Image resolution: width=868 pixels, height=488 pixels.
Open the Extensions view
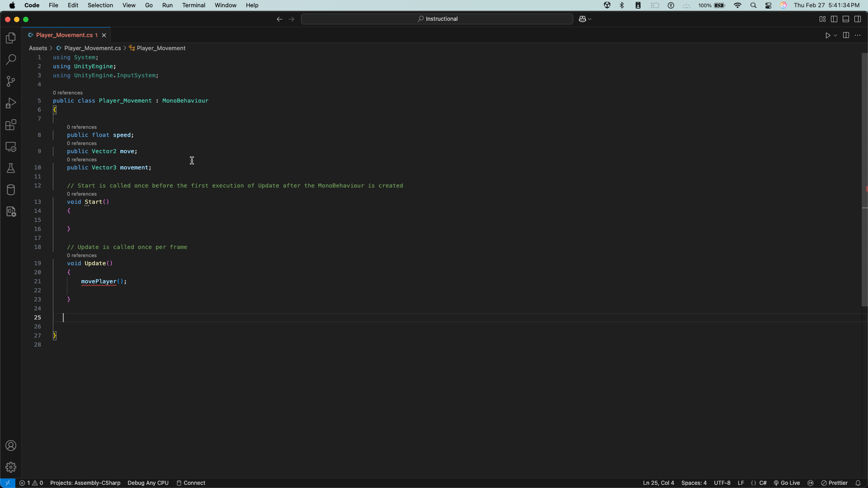(11, 125)
